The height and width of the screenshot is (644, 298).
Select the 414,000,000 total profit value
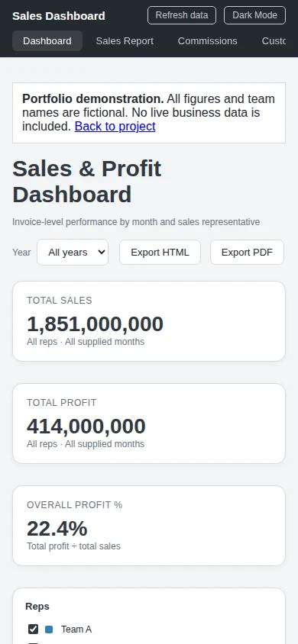[x=86, y=427]
